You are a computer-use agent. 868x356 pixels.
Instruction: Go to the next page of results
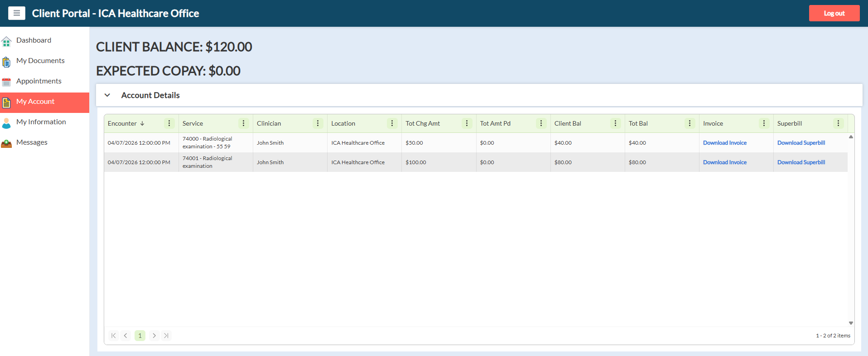tap(154, 336)
